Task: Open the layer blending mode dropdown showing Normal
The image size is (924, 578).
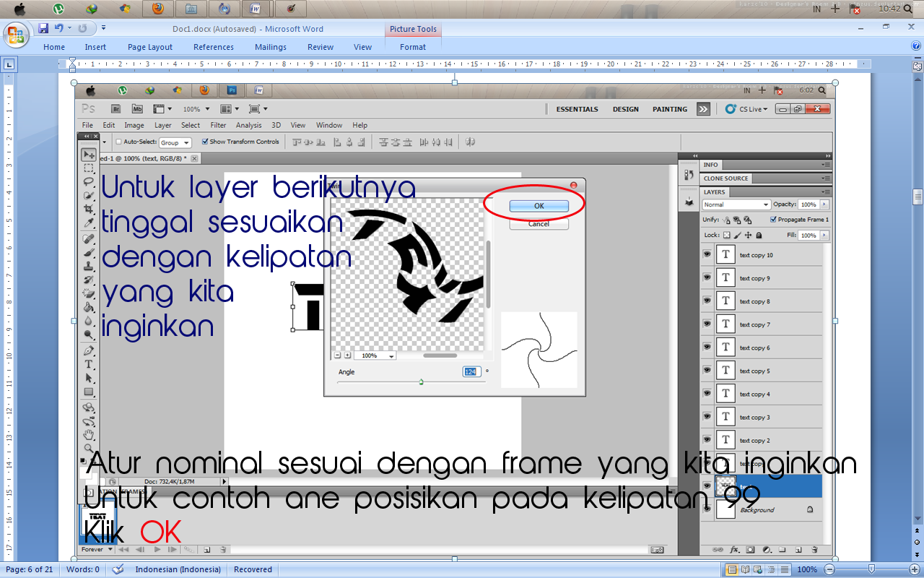Action: click(735, 204)
